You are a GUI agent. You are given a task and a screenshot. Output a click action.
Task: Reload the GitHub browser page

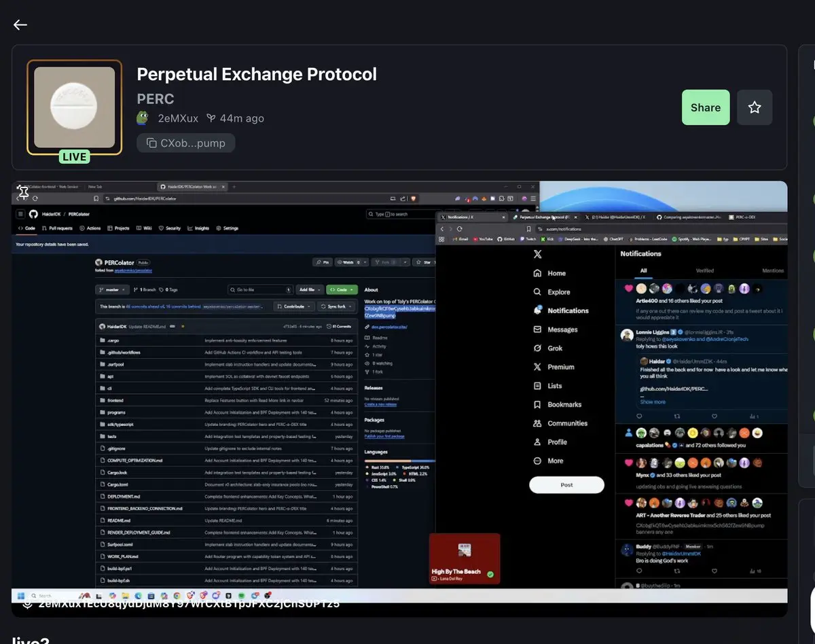pos(34,199)
